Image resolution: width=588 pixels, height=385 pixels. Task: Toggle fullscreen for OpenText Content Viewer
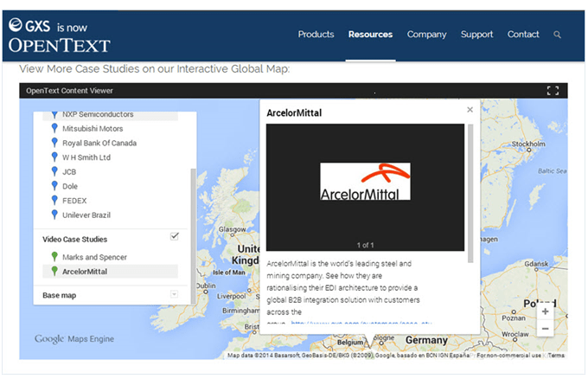point(553,91)
